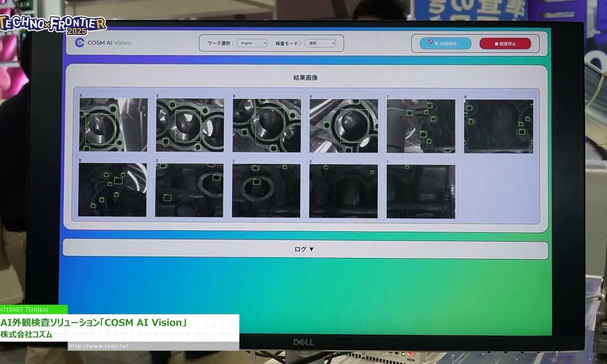This screenshot has height=364, width=607.
Task: Click the Techno Frontier 2025 logo
Action: [53, 24]
